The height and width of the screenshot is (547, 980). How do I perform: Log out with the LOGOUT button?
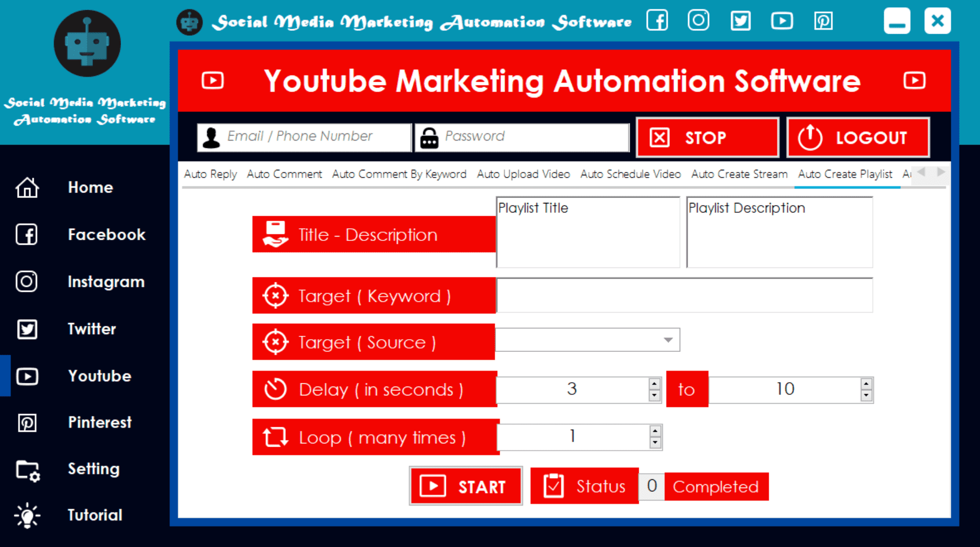click(858, 137)
